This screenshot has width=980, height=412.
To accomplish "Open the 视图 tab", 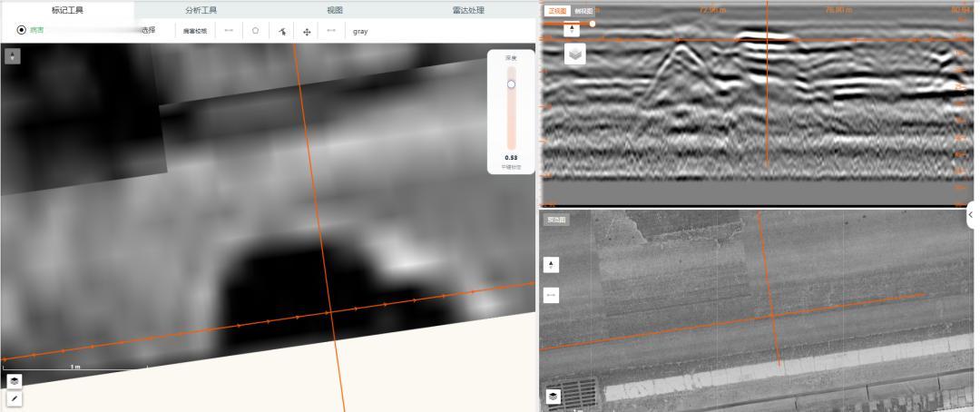I will click(335, 10).
